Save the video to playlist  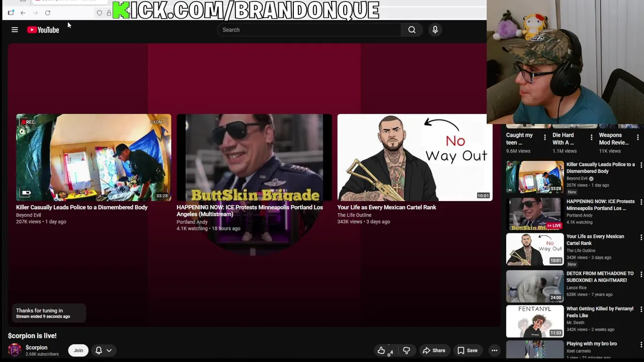click(x=467, y=350)
